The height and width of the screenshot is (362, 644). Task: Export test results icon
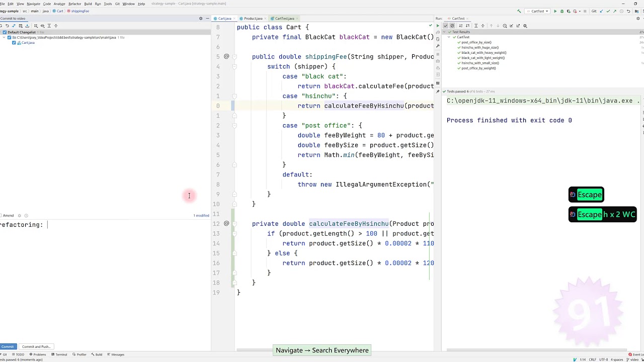[518, 26]
